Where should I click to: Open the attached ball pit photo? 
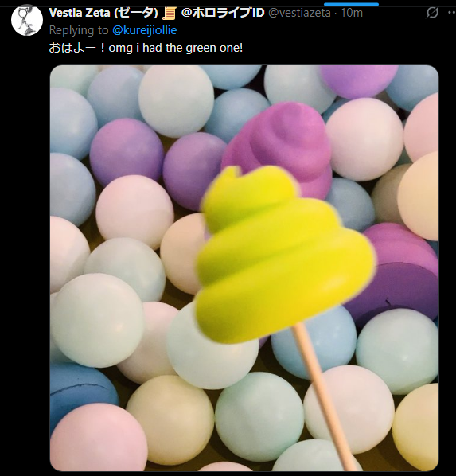coord(244,268)
